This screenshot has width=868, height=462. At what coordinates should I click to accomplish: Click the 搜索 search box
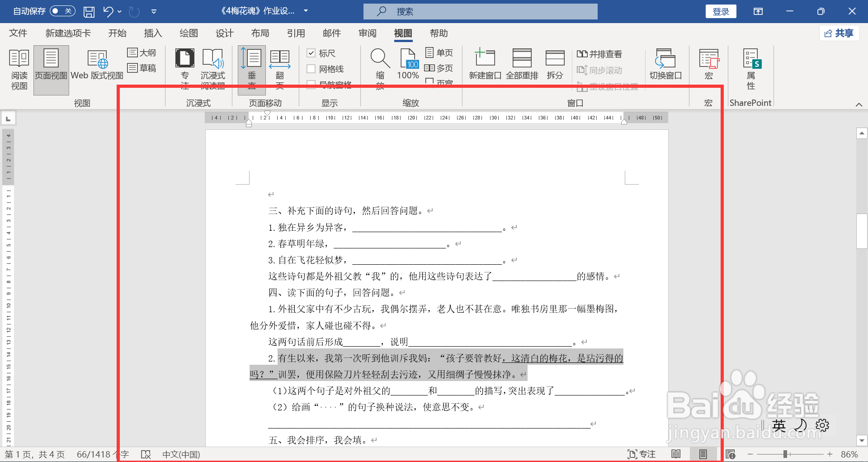click(480, 11)
